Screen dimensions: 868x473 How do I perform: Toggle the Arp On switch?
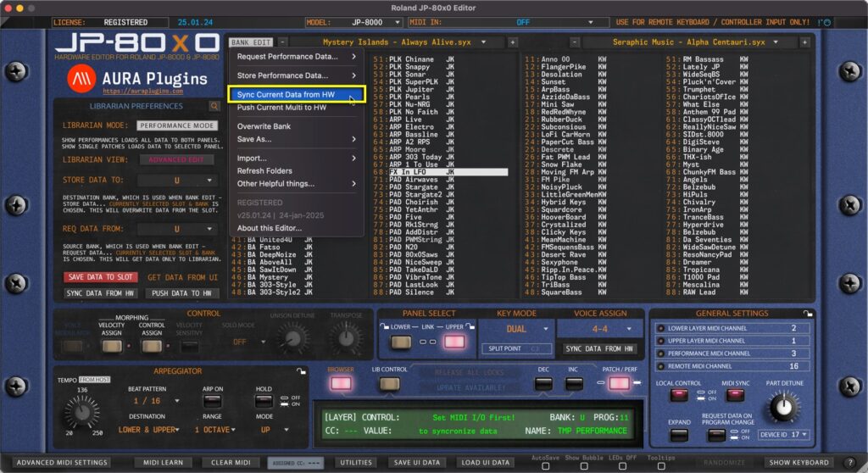(213, 400)
